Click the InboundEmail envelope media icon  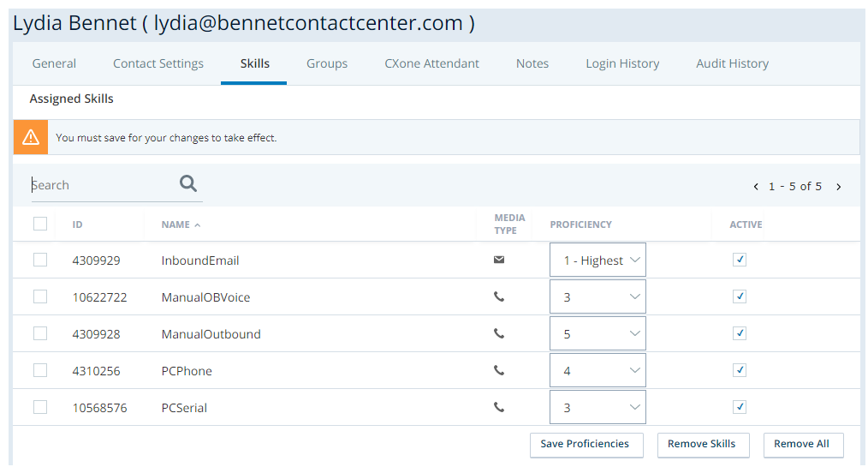(499, 260)
